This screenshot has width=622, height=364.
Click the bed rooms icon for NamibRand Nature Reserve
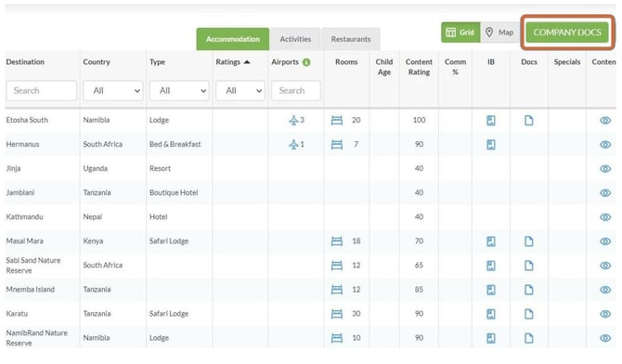pos(337,338)
